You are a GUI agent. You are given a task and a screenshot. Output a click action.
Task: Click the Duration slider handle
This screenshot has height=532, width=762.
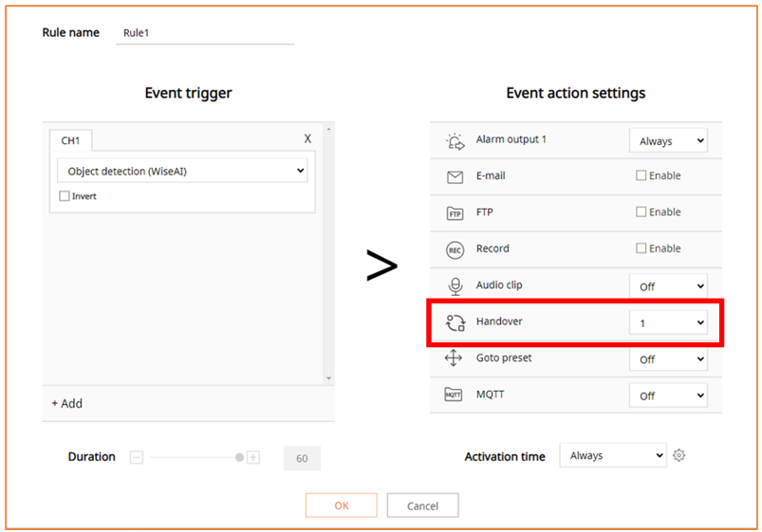click(x=239, y=457)
